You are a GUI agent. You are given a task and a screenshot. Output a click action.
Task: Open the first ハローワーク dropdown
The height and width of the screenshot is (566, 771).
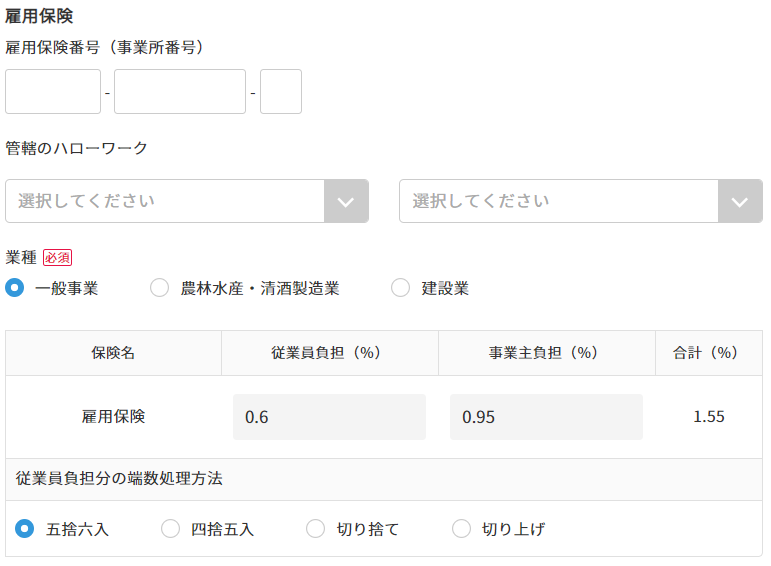(166, 201)
